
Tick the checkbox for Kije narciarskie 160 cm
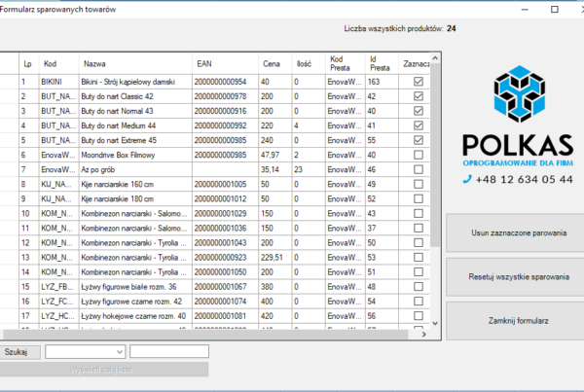pos(418,184)
